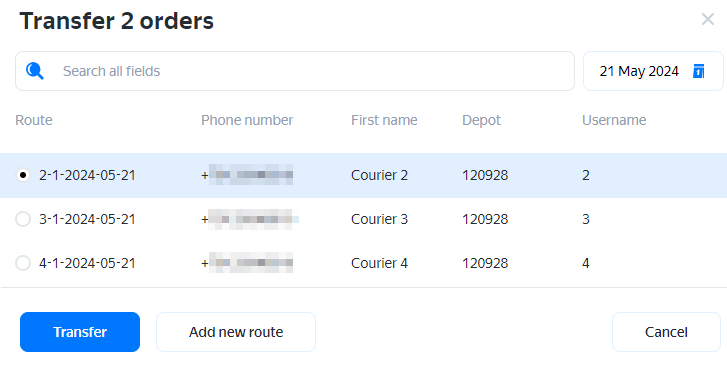The width and height of the screenshot is (727, 381).
Task: Sort by Username column header
Action: [614, 120]
